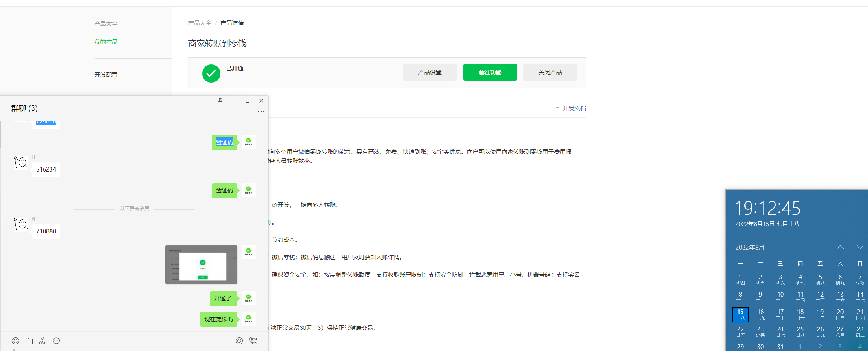Image resolution: width=868 pixels, height=351 pixels.
Task: Select August 25 in the calendar
Action: (x=800, y=332)
